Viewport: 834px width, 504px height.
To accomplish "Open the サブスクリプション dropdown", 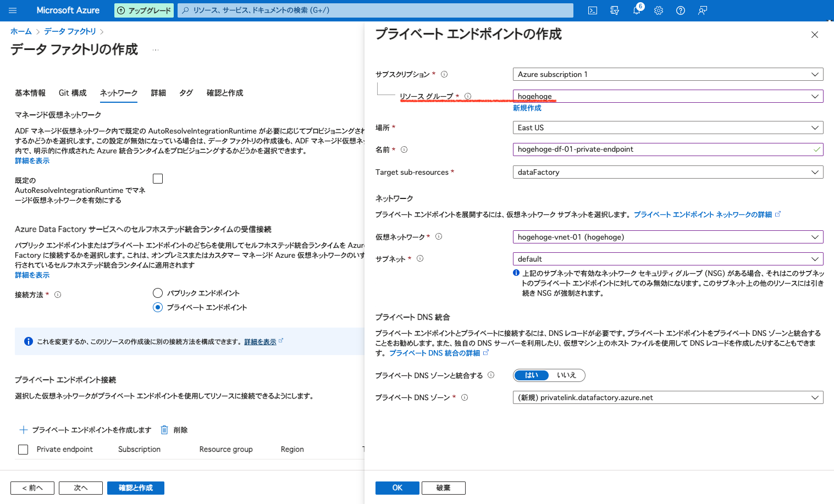I will click(x=668, y=74).
